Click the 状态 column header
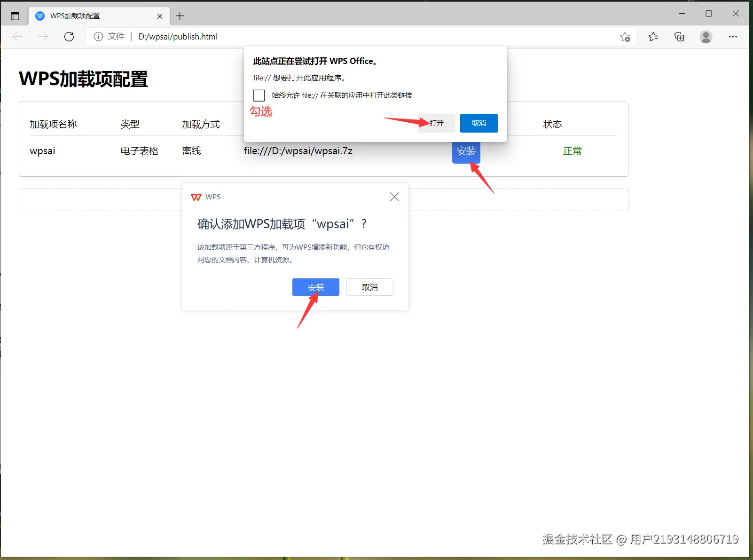The image size is (753, 560). (x=553, y=124)
